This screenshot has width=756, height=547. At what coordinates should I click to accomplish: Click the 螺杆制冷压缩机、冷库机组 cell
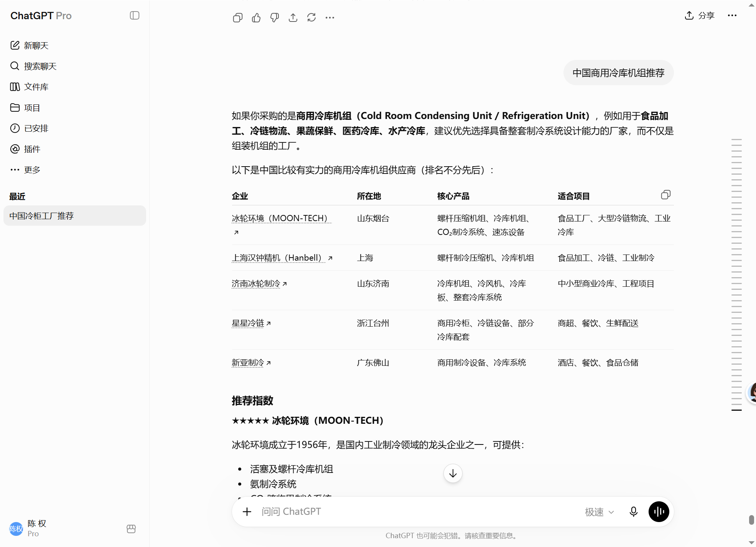coord(486,258)
